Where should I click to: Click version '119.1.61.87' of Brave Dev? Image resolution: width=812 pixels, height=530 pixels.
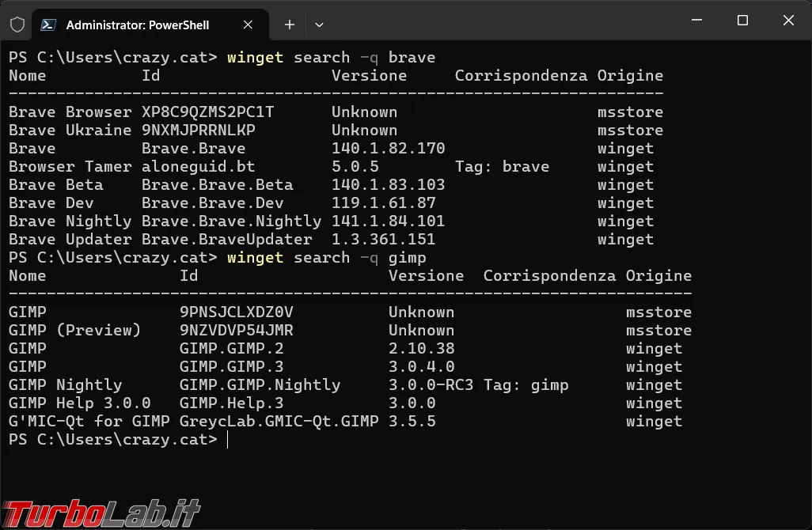(384, 203)
